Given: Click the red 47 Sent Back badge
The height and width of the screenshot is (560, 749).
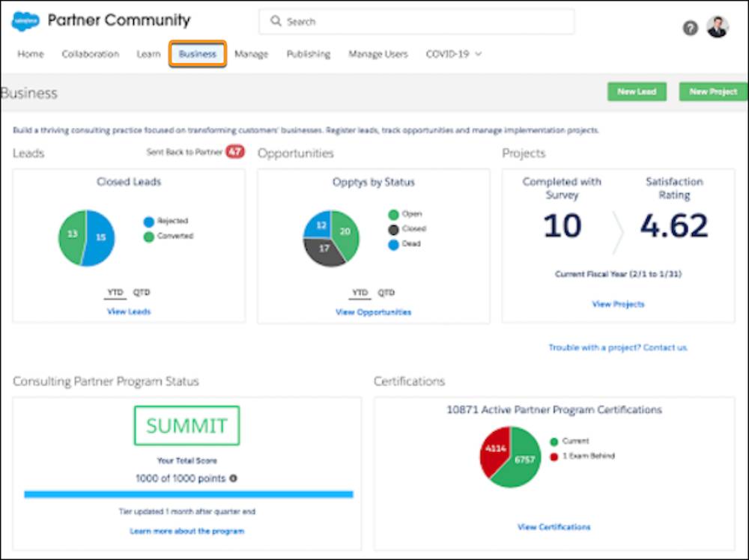Looking at the screenshot, I should click(234, 152).
